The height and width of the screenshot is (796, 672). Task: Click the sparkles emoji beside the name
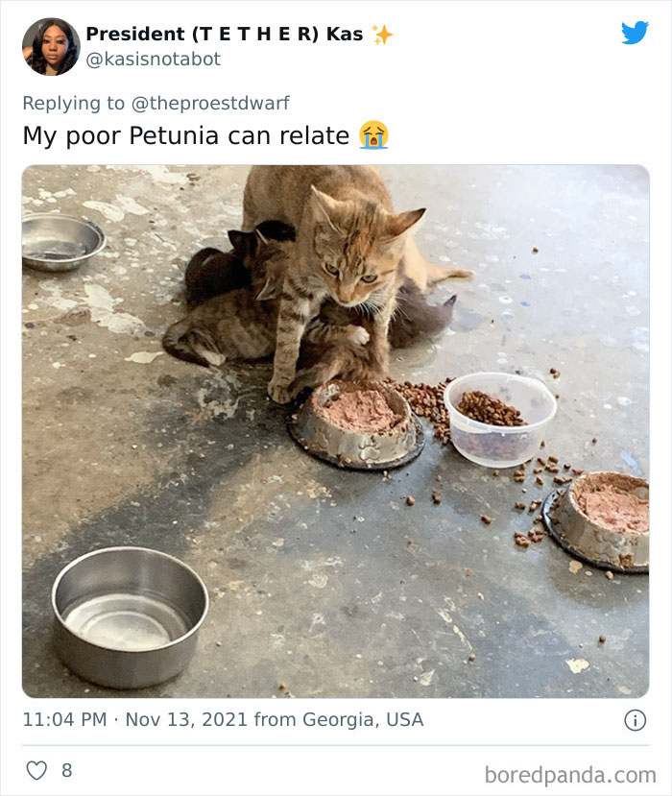(x=382, y=35)
